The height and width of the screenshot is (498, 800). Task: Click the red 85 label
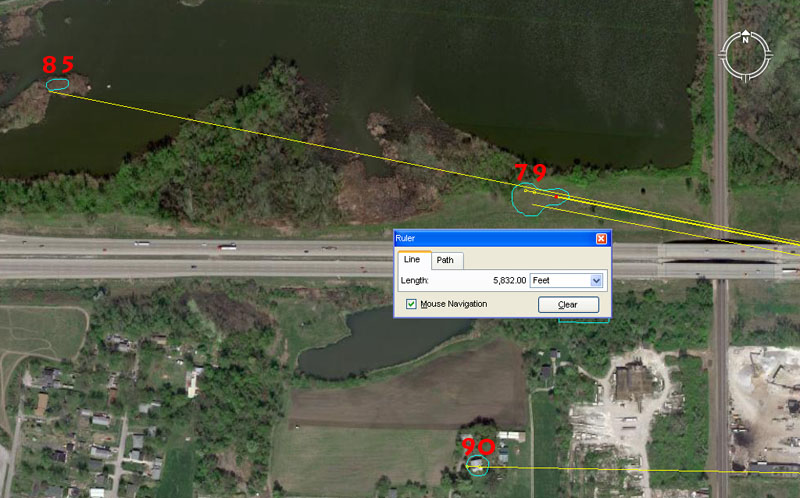pos(58,65)
